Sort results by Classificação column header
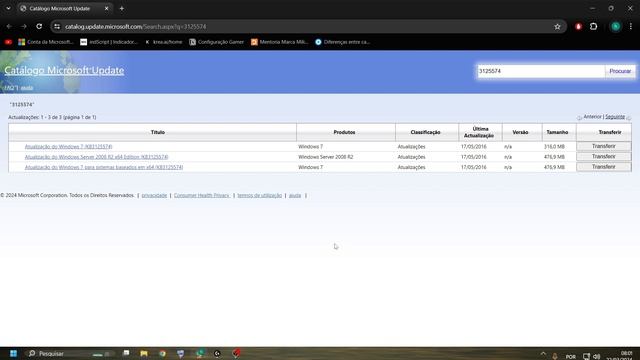 [x=425, y=132]
